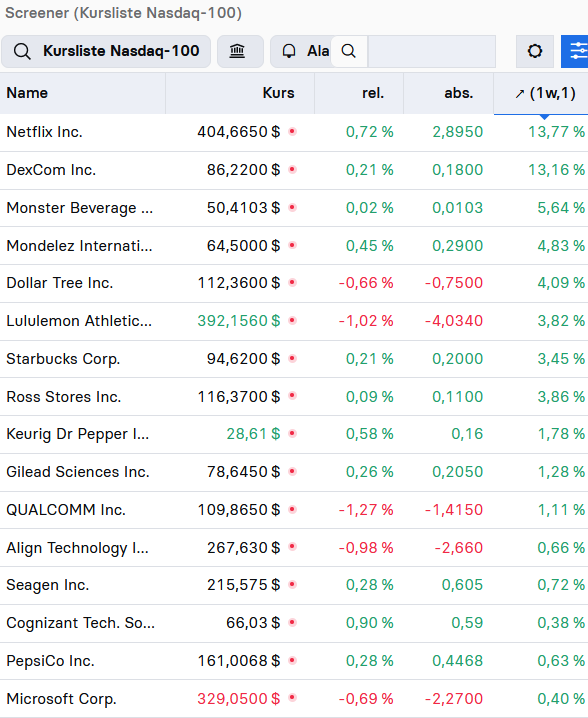Click the red status dot in Starbucks row
The image size is (588, 718).
[x=292, y=359]
